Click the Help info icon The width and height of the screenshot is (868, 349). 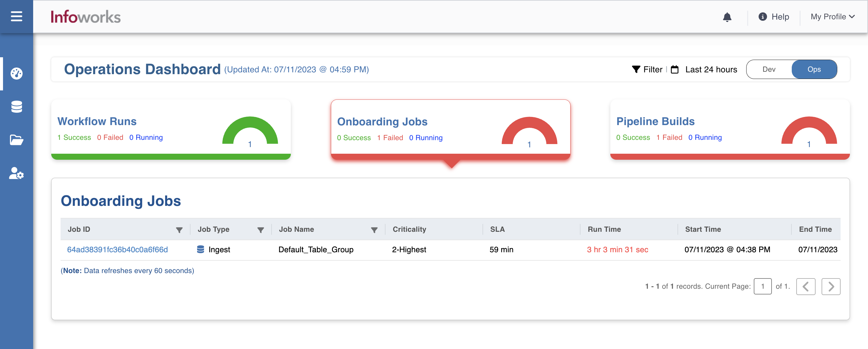tap(763, 17)
